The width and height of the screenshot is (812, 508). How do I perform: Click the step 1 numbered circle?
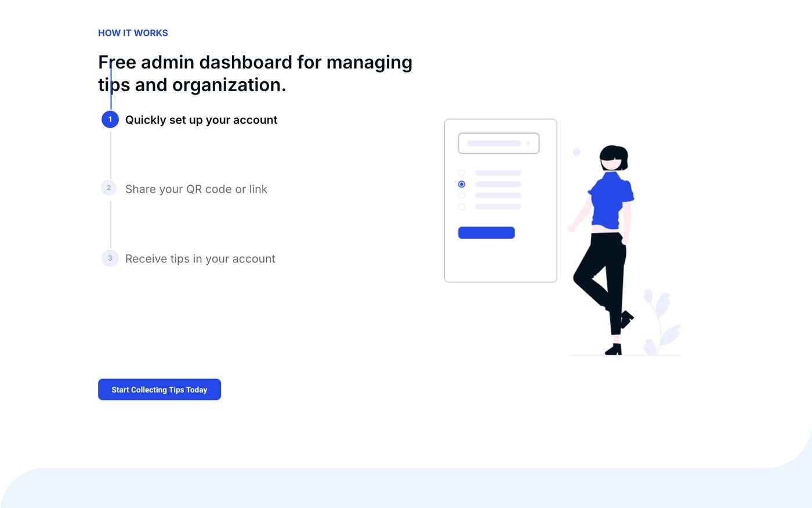click(x=110, y=120)
